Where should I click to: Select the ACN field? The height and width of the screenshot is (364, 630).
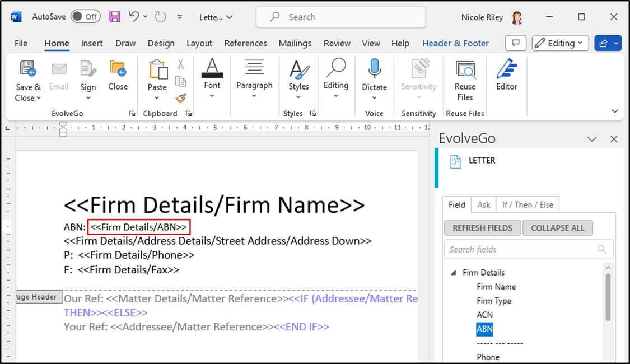coord(484,315)
